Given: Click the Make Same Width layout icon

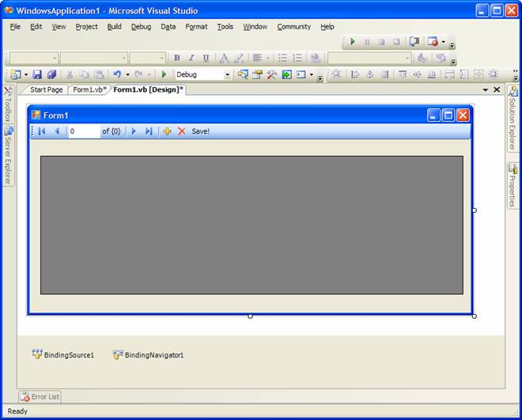Looking at the screenshot, I should pos(449,74).
